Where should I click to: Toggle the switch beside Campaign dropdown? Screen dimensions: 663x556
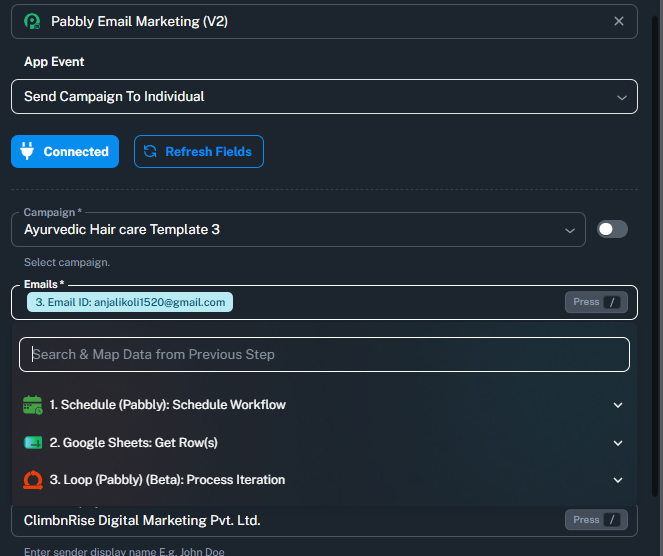[612, 229]
